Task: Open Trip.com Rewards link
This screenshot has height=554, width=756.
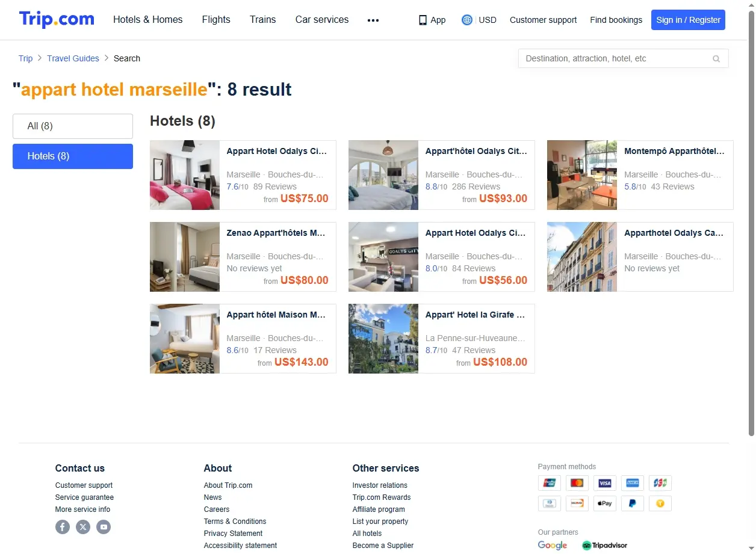Action: tap(382, 497)
